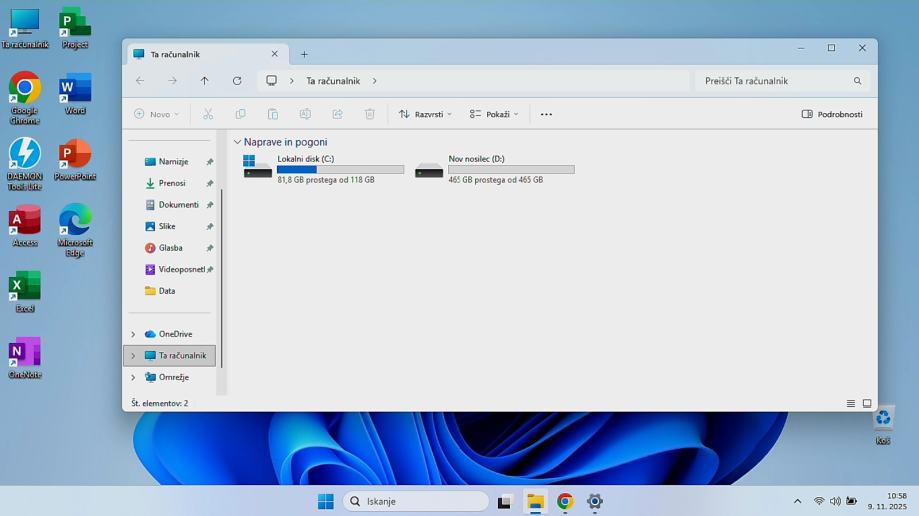Open the Word desktop shortcut
919x516 pixels.
click(75, 94)
